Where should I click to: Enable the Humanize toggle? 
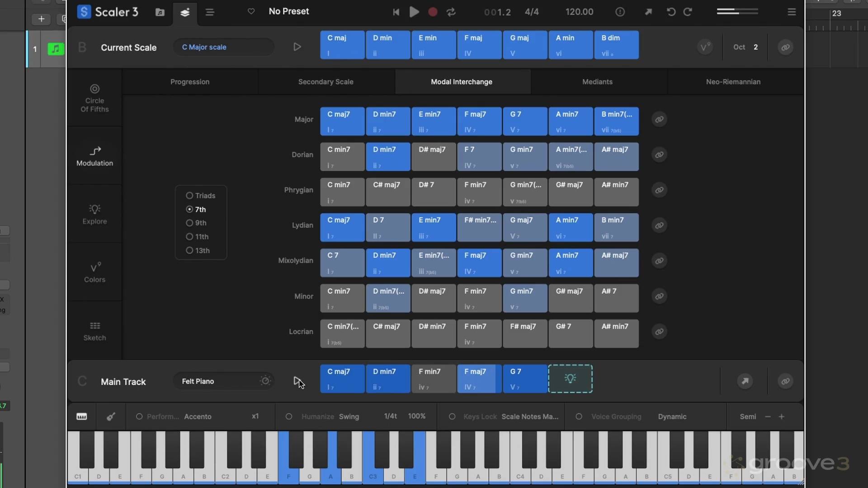click(289, 417)
